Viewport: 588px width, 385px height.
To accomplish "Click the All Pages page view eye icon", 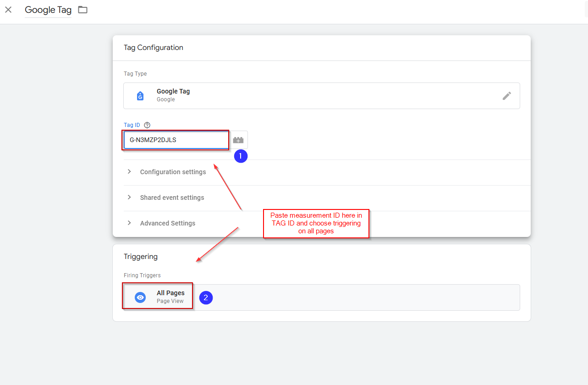I will click(x=140, y=297).
